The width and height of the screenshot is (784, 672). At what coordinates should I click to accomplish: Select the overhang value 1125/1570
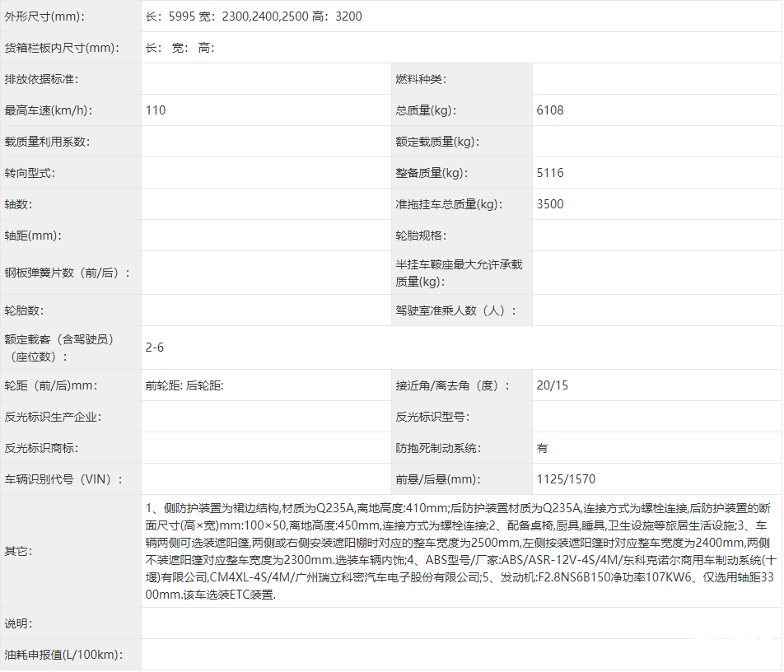tap(566, 480)
